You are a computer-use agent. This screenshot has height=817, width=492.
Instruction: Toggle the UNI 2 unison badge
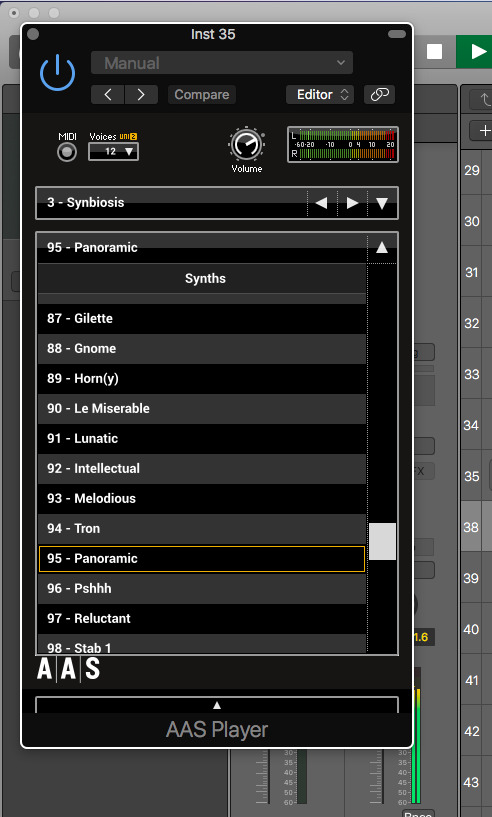coord(128,137)
